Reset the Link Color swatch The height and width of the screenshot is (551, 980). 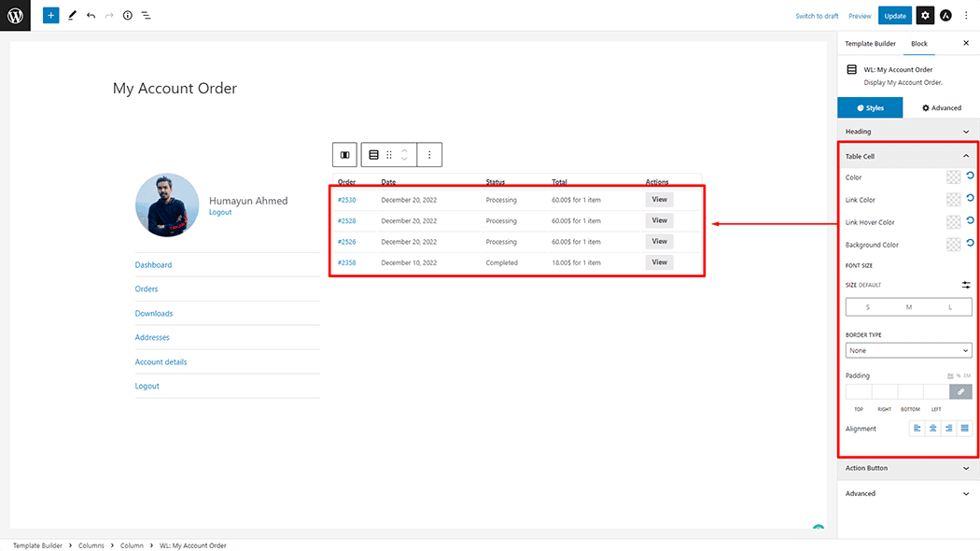point(969,200)
